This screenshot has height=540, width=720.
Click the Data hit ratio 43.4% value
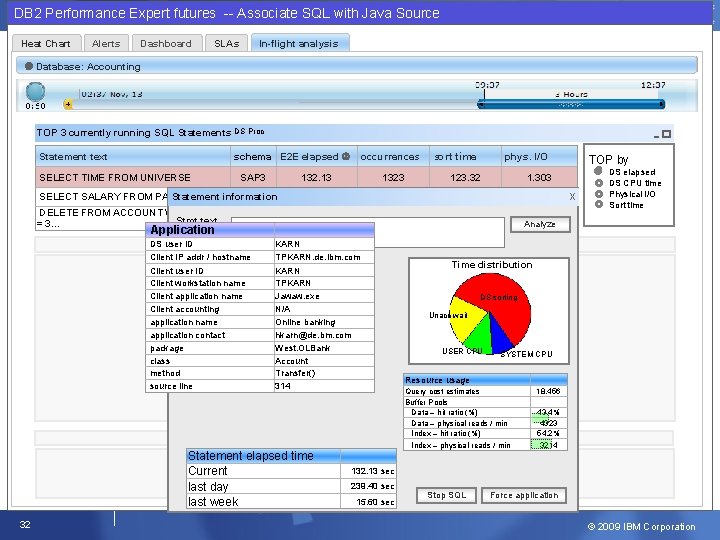click(x=548, y=412)
